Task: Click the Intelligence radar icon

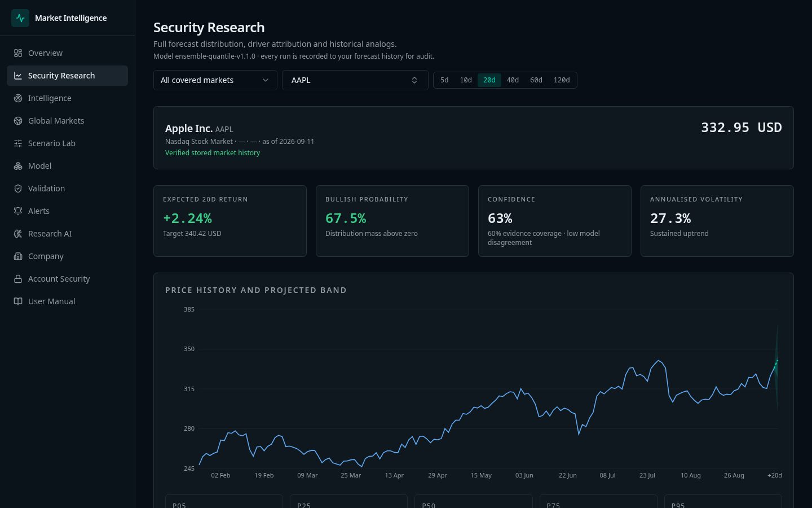Action: pyautogui.click(x=18, y=98)
